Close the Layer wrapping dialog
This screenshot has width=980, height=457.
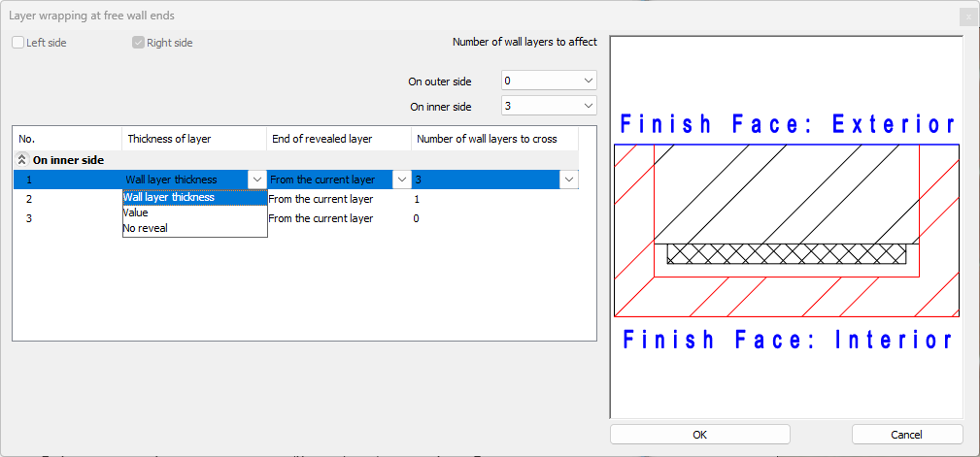click(968, 16)
